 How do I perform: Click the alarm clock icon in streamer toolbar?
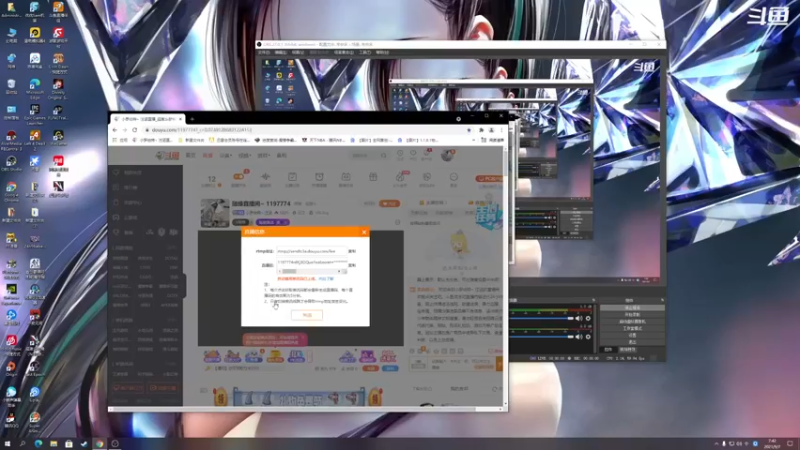pos(319,177)
